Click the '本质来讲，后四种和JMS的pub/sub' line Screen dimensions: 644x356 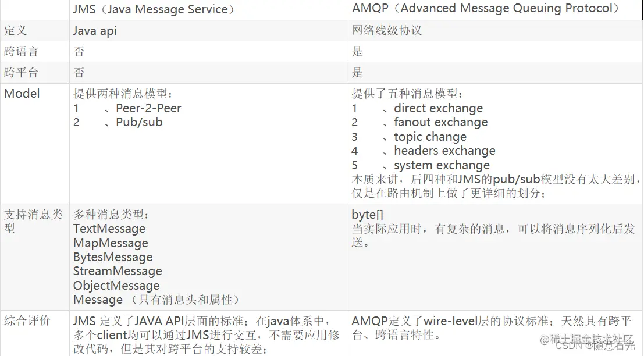pyautogui.click(x=496, y=179)
